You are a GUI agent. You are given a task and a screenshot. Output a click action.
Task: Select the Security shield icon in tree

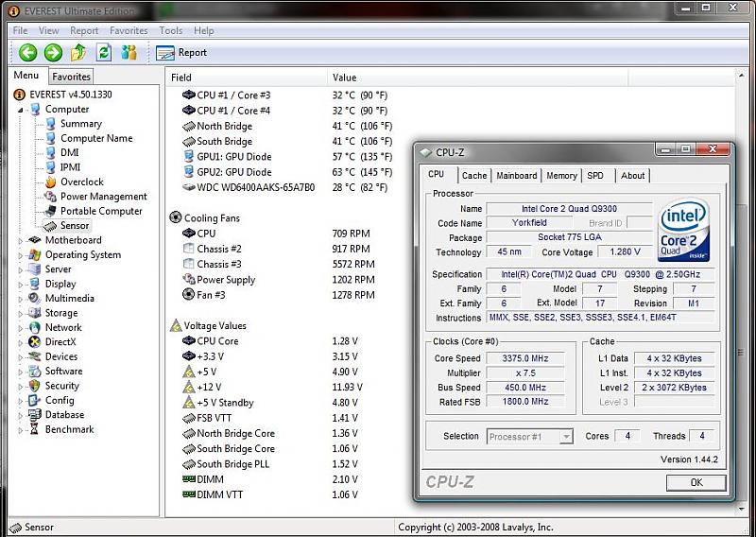point(35,386)
